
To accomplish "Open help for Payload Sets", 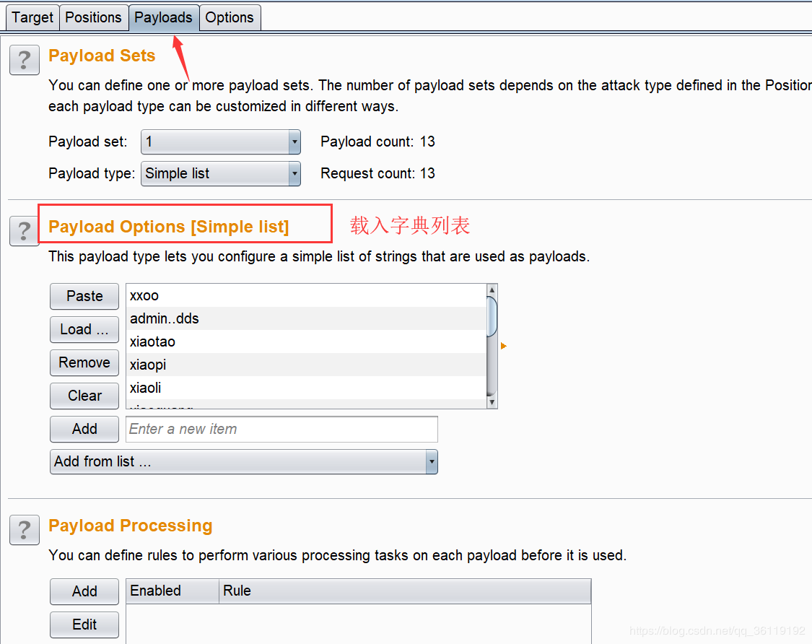I will [x=25, y=60].
